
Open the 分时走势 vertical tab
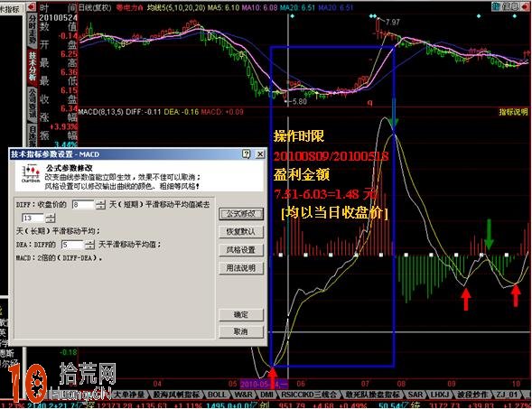tap(33, 31)
